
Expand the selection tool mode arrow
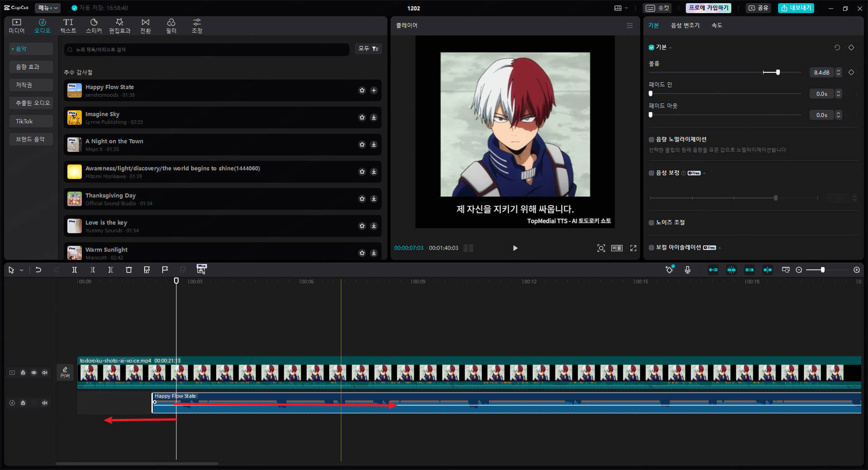coord(21,270)
